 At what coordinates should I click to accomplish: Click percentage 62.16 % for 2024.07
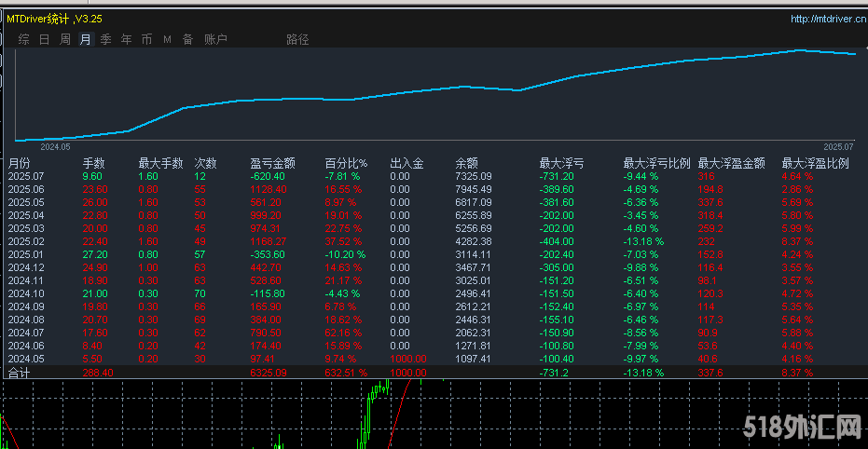pos(343,333)
